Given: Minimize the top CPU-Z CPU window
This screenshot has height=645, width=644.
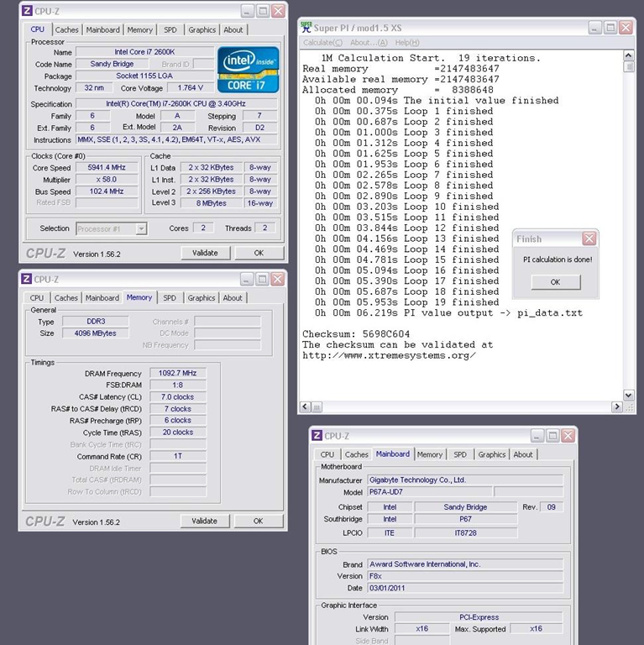Looking at the screenshot, I should pos(247,11).
